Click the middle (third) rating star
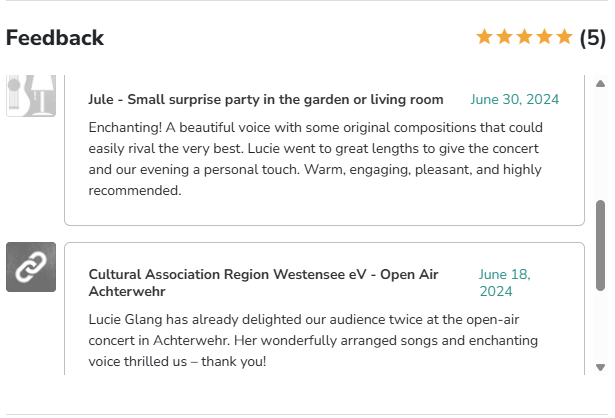The image size is (615, 418). coord(524,38)
